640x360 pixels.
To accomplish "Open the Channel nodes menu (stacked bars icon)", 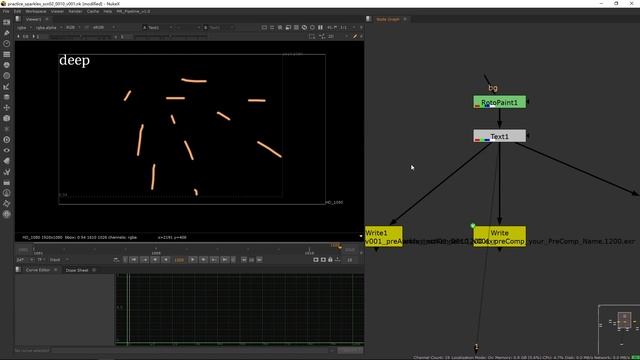I will tap(7, 54).
